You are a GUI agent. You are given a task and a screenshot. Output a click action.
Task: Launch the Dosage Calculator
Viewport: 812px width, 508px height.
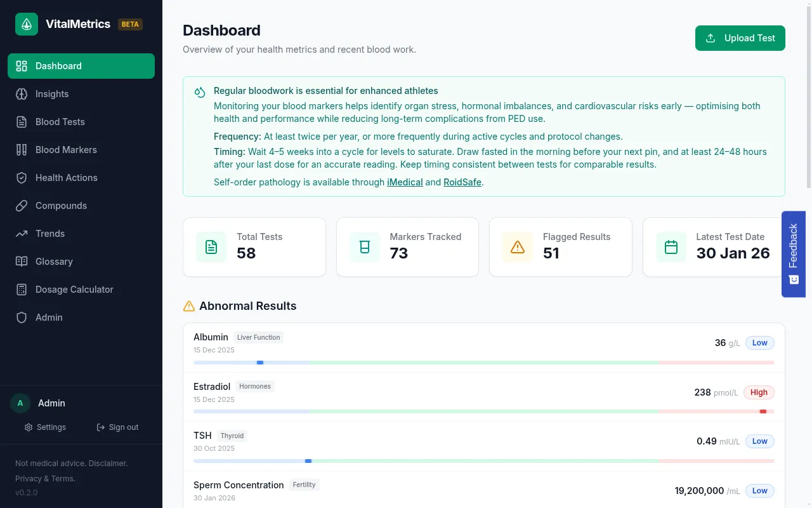[x=73, y=290]
